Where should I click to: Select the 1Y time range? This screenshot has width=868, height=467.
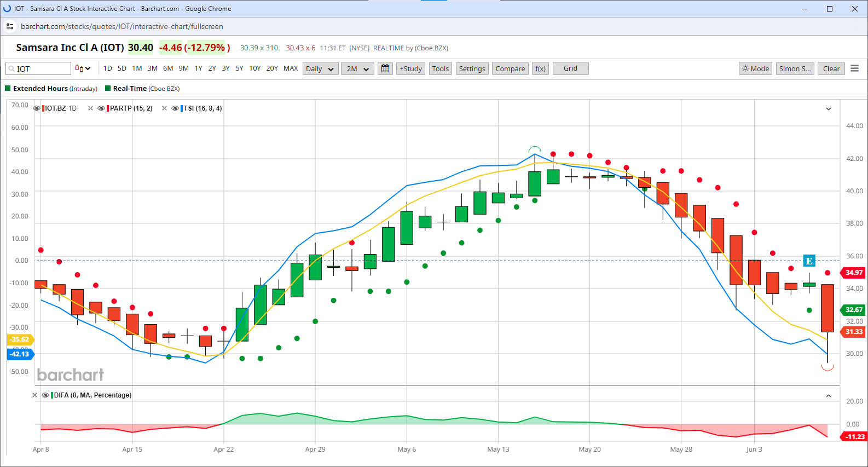point(199,68)
